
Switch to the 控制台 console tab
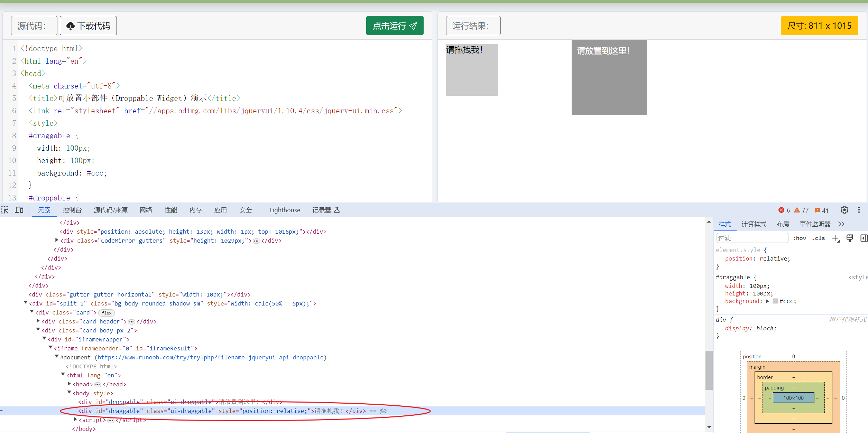72,210
